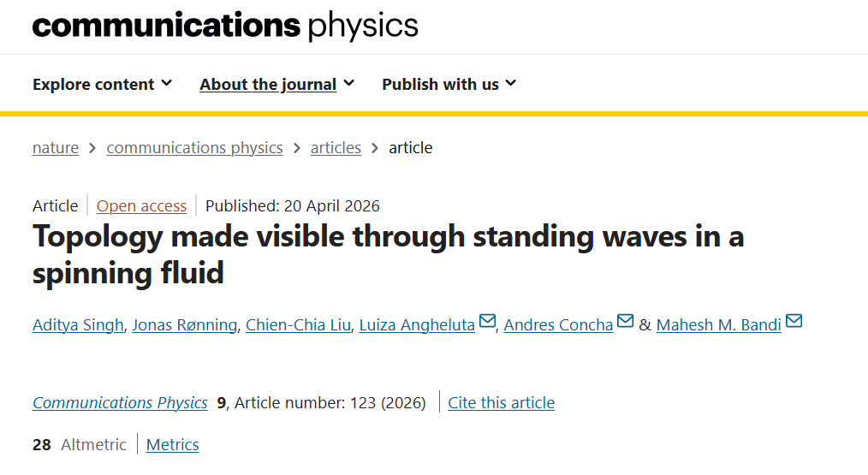868x475 pixels.
Task: View author Mahesh M. Bandi's info
Action: (x=718, y=325)
